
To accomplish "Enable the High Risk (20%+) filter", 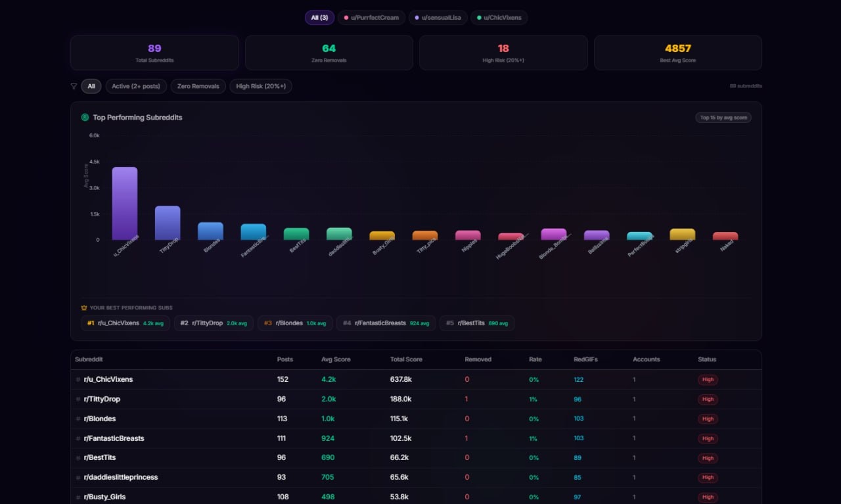I will point(260,85).
